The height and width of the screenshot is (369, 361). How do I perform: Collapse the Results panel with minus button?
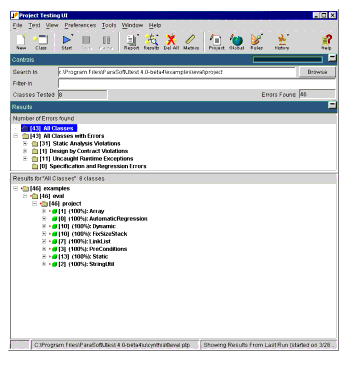pyautogui.click(x=332, y=106)
